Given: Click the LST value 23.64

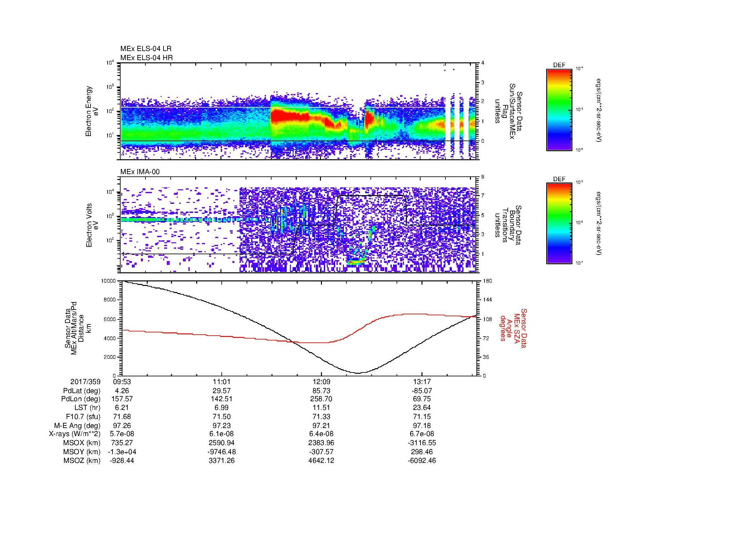Looking at the screenshot, I should coord(422,408).
